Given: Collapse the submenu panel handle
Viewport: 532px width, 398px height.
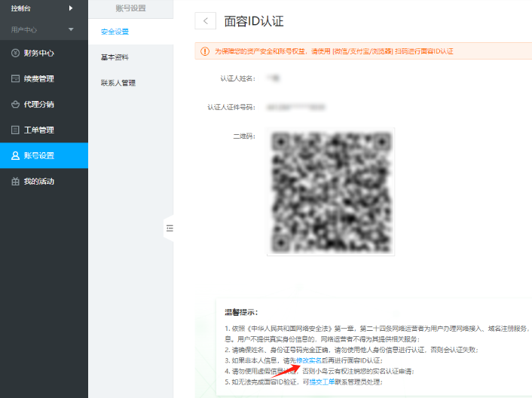Looking at the screenshot, I should click(169, 228).
